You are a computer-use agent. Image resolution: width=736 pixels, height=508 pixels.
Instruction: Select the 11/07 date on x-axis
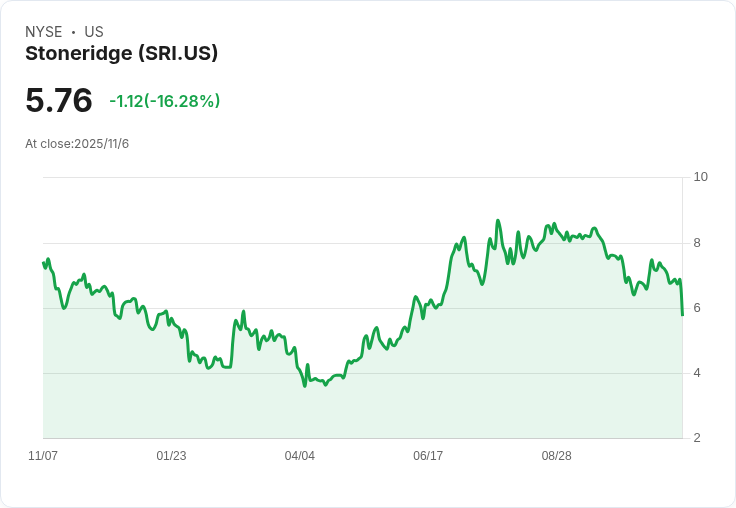click(x=43, y=456)
